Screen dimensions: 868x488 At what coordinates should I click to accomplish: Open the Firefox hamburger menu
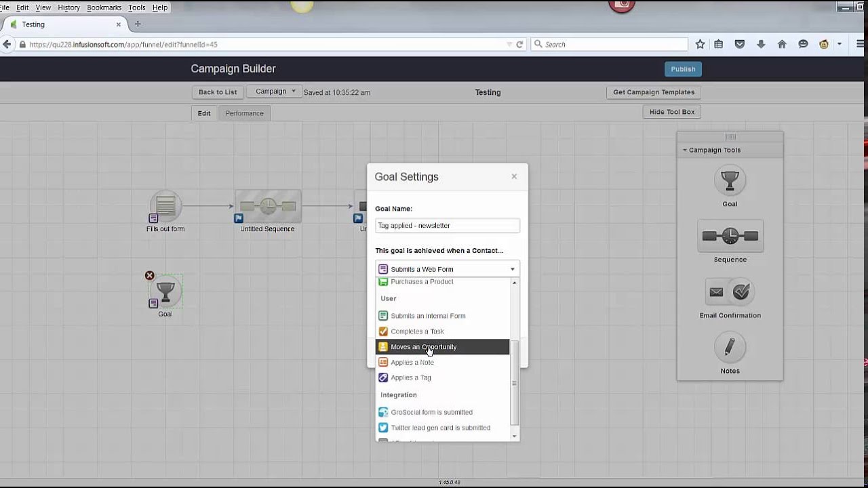coord(861,44)
